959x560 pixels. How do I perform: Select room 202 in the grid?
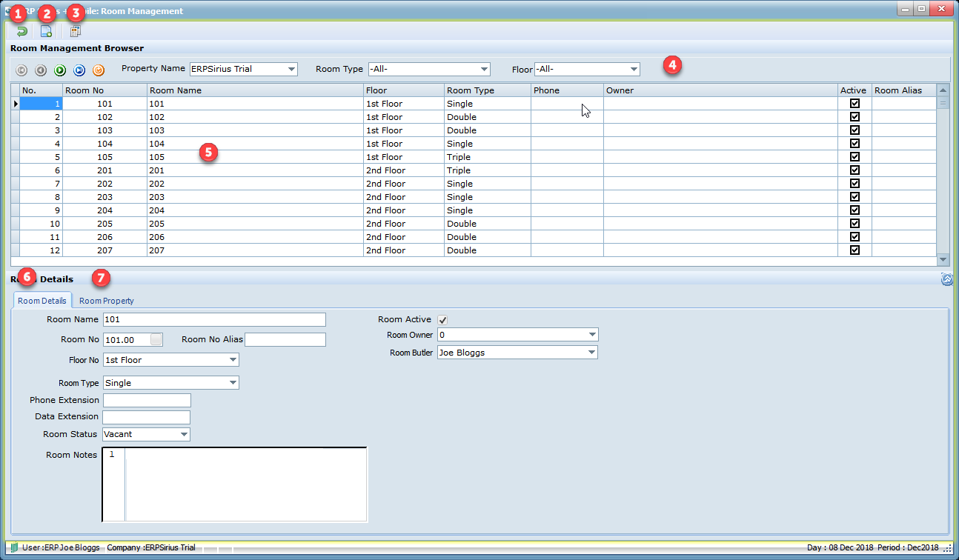coord(474,184)
